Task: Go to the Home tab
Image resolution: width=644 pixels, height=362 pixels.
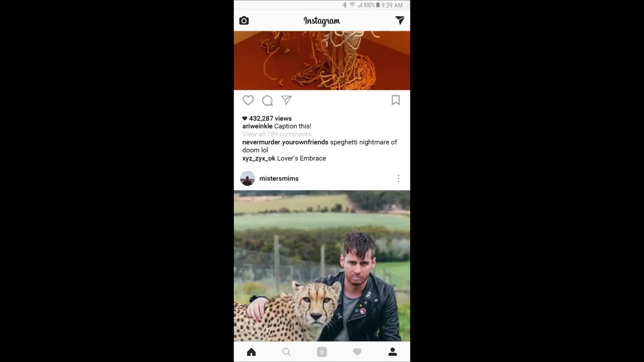Action: coord(252,352)
